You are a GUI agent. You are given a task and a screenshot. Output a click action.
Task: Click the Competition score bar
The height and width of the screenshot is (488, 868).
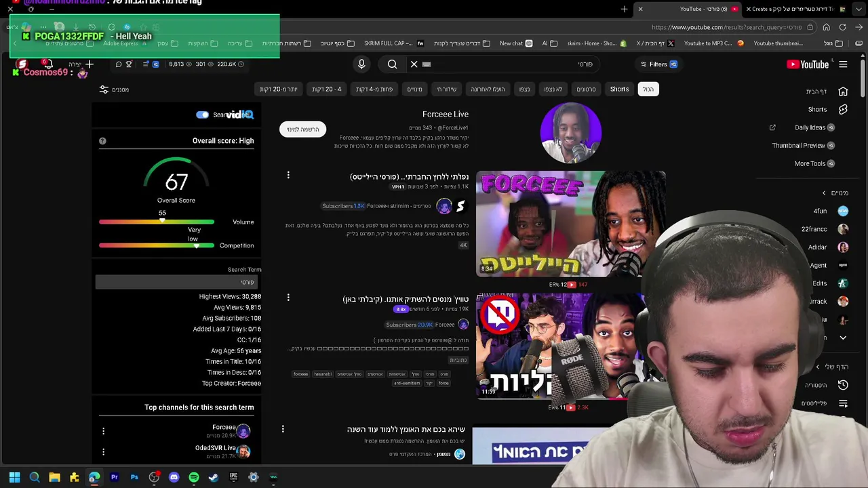tap(157, 245)
